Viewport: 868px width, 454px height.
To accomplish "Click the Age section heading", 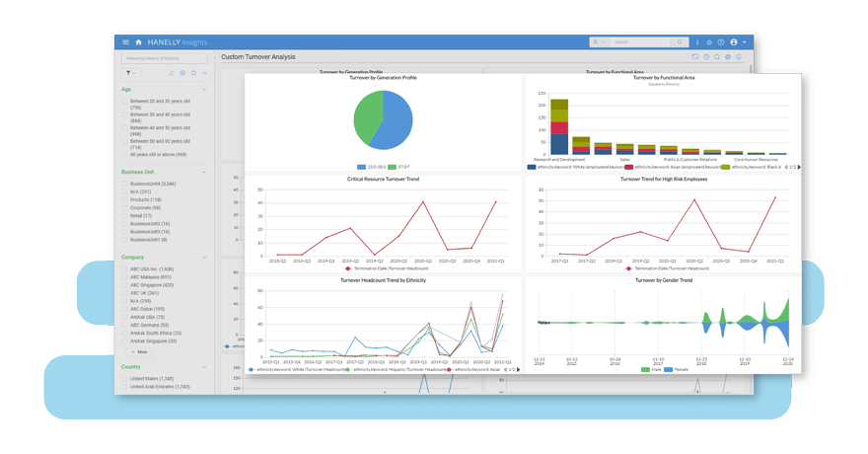I will 126,89.
